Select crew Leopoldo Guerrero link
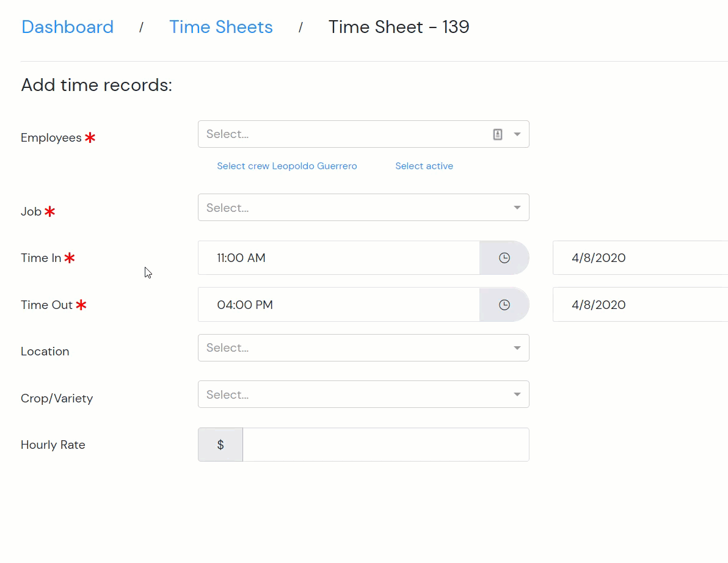The height and width of the screenshot is (563, 728). point(287,165)
